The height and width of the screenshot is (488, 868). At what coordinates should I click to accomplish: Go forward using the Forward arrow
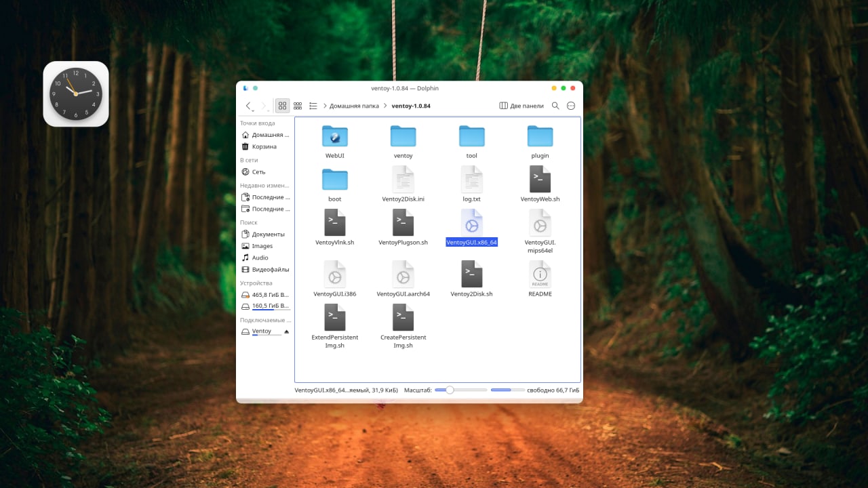click(x=264, y=106)
